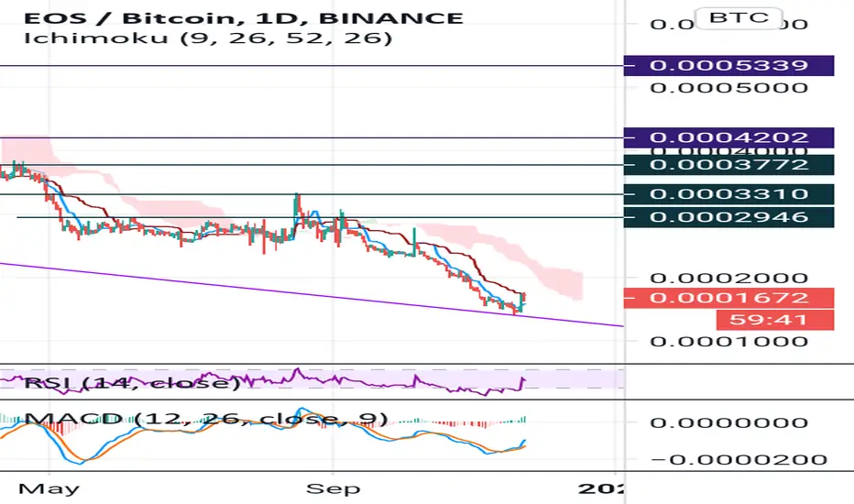Click the 0.0004202 price level label

[728, 137]
